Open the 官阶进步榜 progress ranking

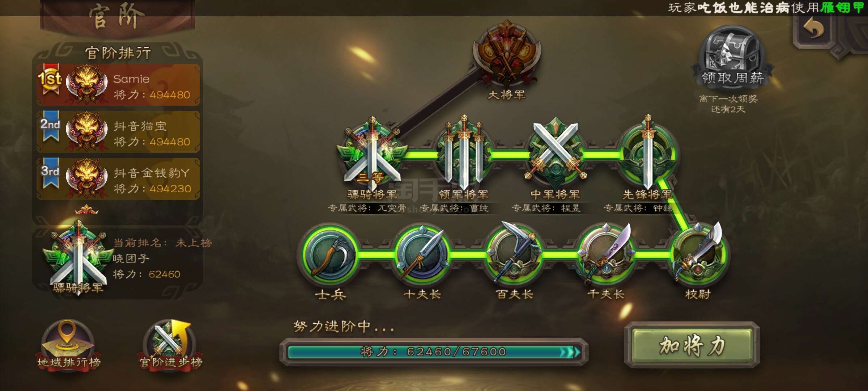170,345
